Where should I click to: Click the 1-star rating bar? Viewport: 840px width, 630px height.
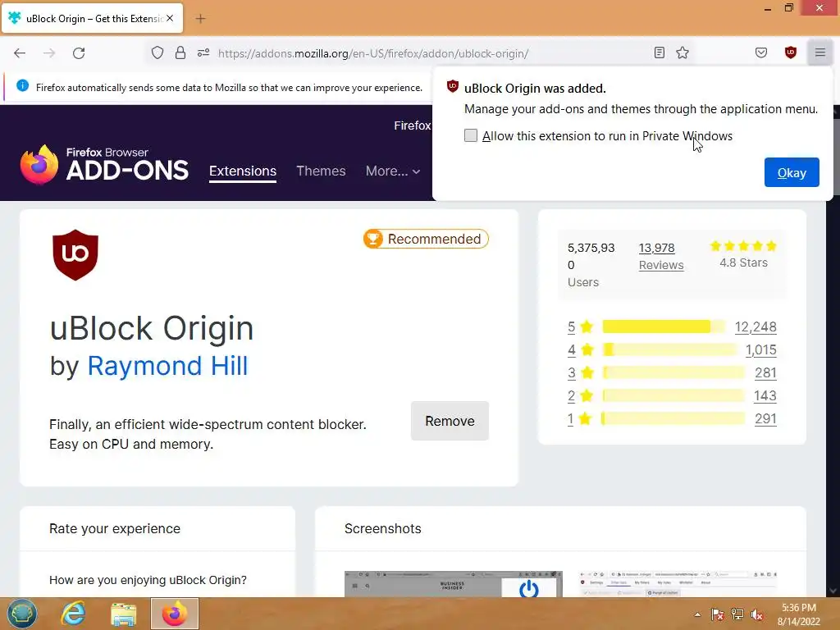tap(673, 419)
